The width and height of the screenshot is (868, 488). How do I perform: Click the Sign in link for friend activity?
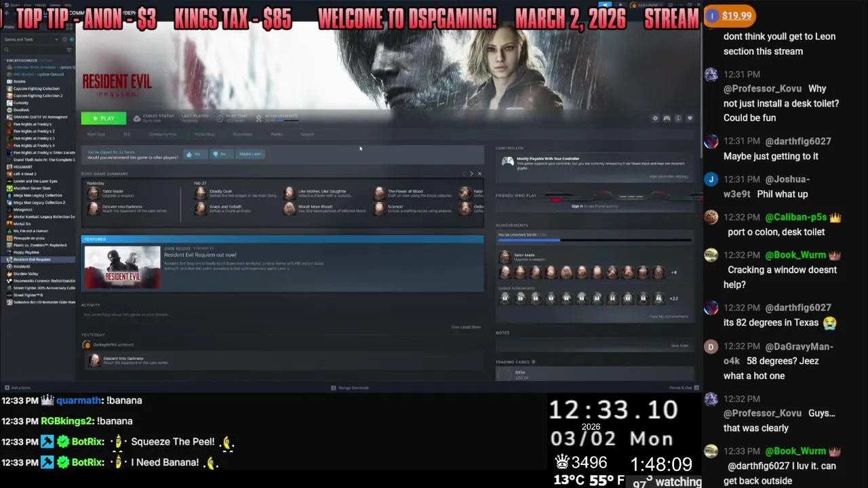(x=577, y=206)
